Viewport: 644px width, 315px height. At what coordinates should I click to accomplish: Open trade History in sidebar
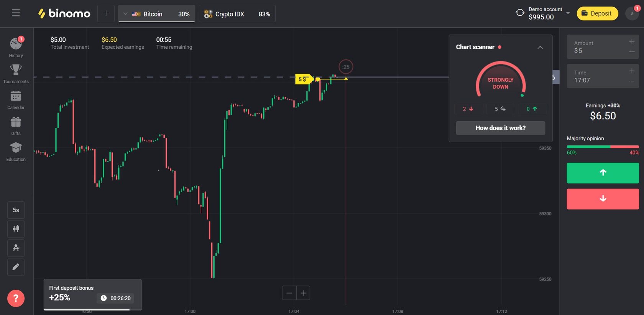click(x=16, y=47)
